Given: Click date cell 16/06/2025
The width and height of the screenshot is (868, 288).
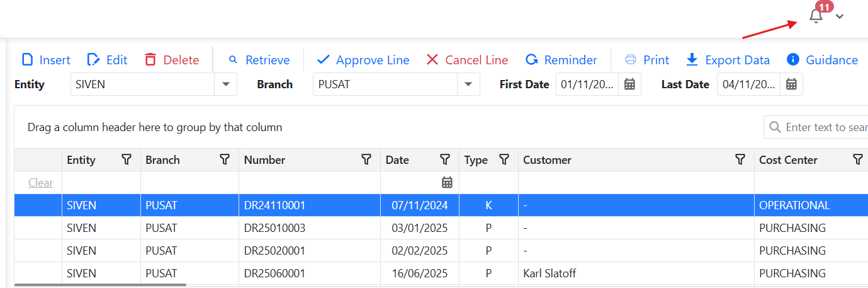Looking at the screenshot, I should click(419, 274).
